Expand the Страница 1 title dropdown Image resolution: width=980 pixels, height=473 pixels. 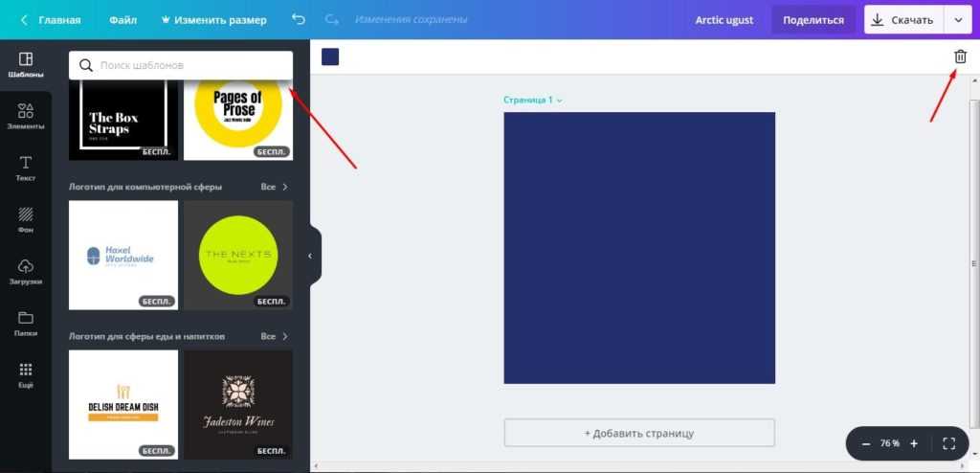pos(560,100)
